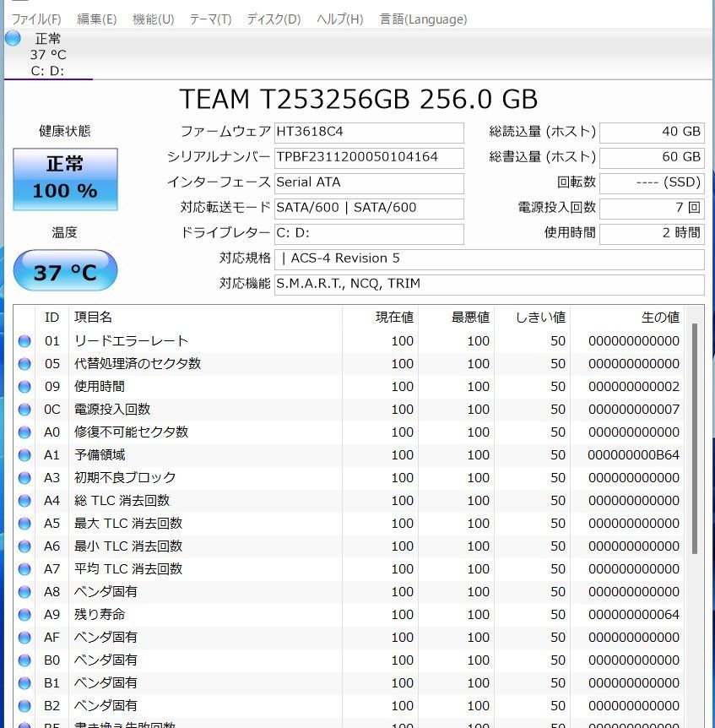The image size is (715, 728).
Task: Click status icon for ID 09 使用時間
Action: [x=24, y=387]
